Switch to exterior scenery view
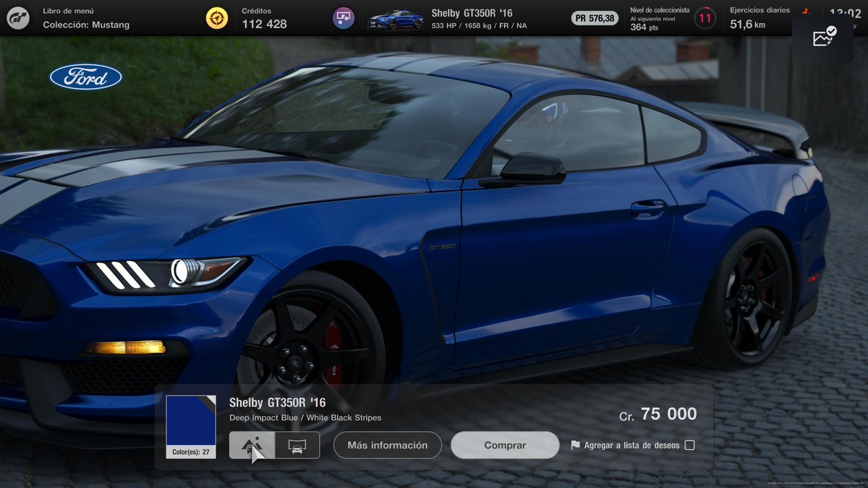The width and height of the screenshot is (868, 488). (252, 445)
